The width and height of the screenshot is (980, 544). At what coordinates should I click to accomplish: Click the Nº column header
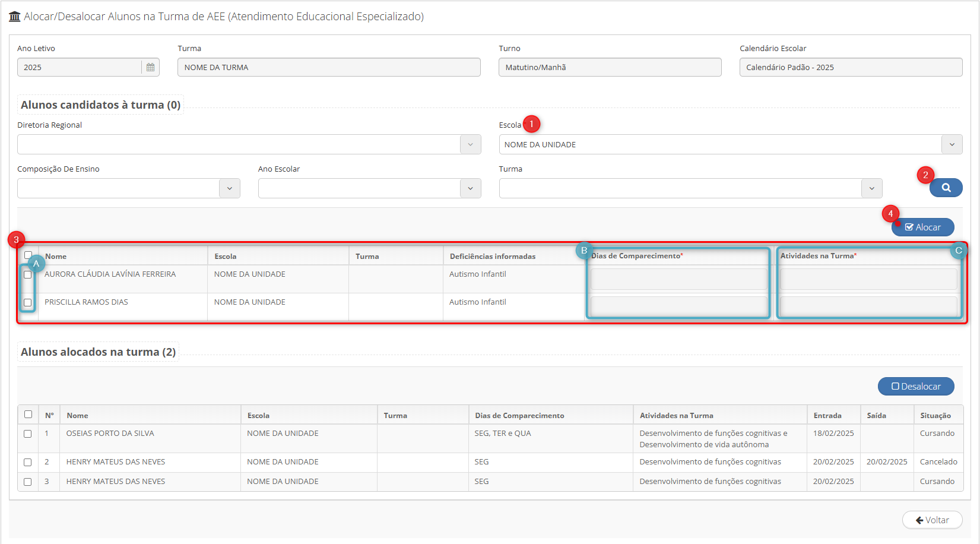point(49,415)
